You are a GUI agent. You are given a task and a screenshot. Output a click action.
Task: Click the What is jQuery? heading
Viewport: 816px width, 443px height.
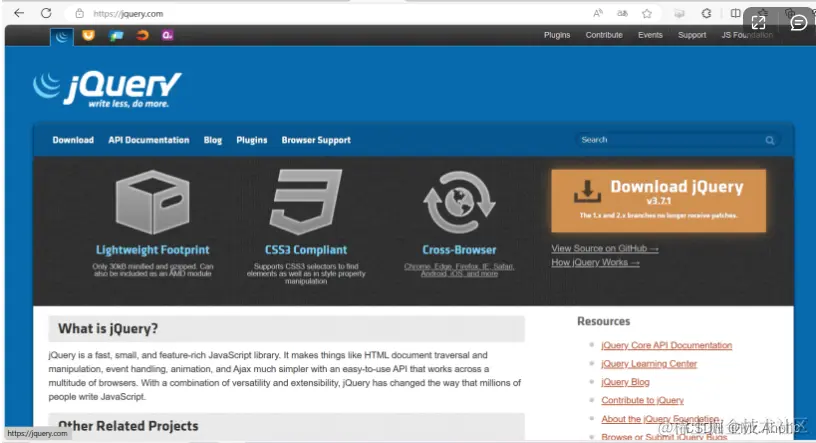[x=108, y=328]
